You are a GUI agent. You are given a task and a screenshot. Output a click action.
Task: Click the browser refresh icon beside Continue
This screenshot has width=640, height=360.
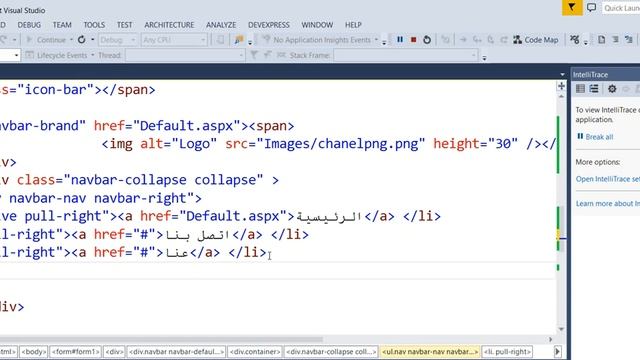82,40
